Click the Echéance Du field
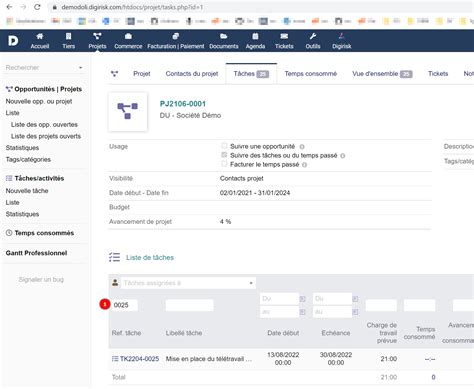 (x=332, y=299)
